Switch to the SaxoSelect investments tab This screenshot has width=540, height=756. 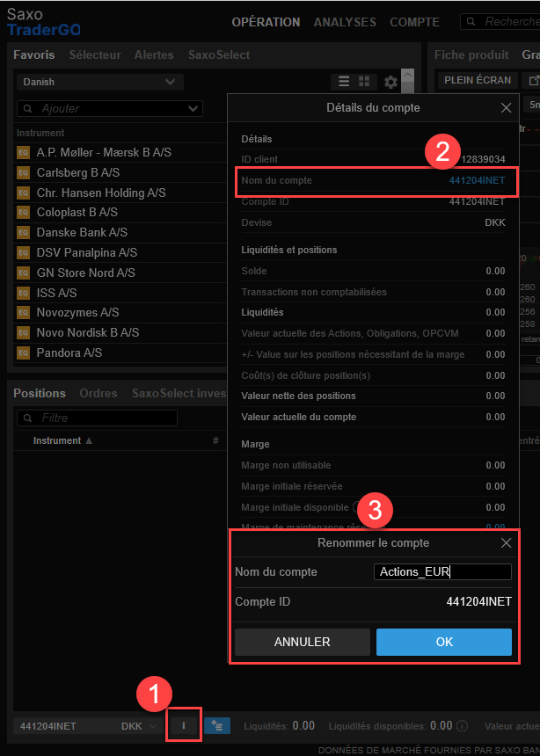(179, 394)
